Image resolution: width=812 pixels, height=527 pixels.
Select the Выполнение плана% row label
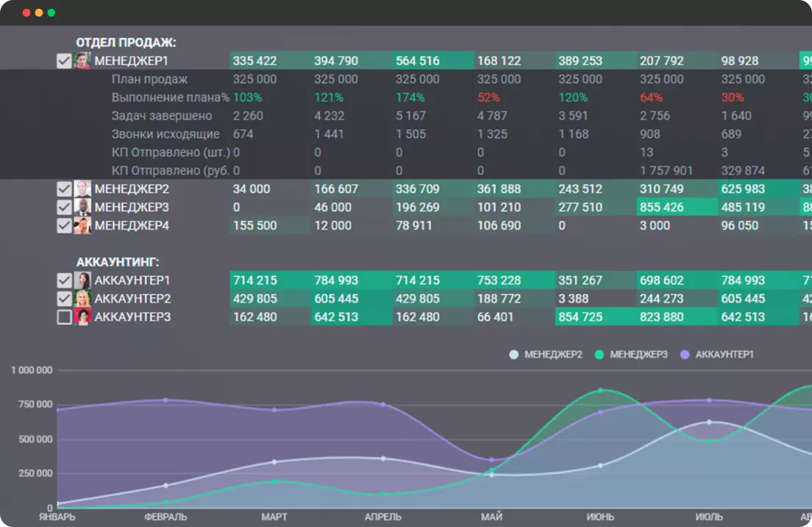click(x=171, y=97)
